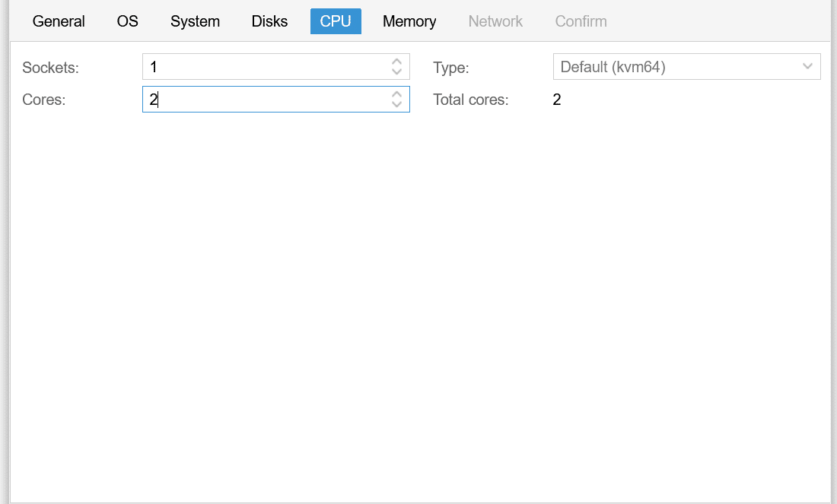The height and width of the screenshot is (504, 837).
Task: Click the Sockets label
Action: (51, 68)
